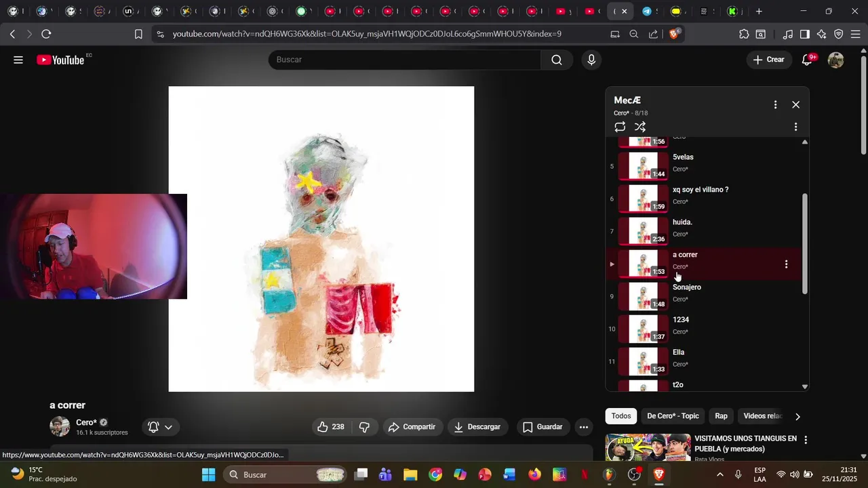The image size is (868, 488).
Task: Toggle loop playlist for MecÆ
Action: coord(620,127)
